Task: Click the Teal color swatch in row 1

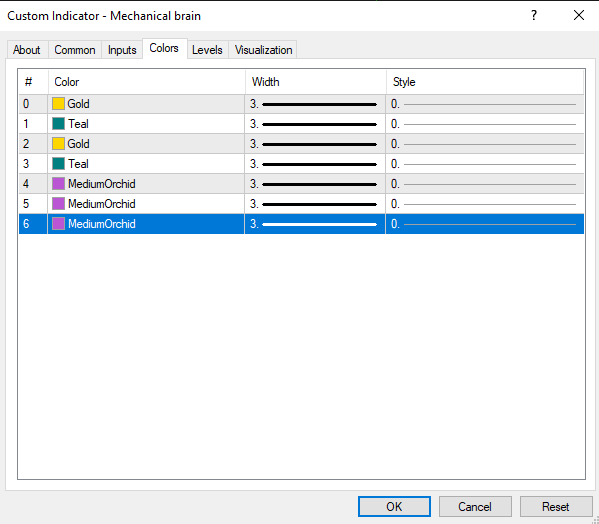Action: pos(58,124)
